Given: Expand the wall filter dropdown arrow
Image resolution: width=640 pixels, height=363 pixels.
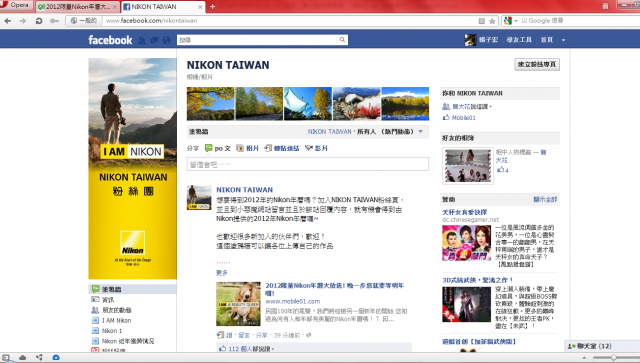Looking at the screenshot, I should [421, 131].
